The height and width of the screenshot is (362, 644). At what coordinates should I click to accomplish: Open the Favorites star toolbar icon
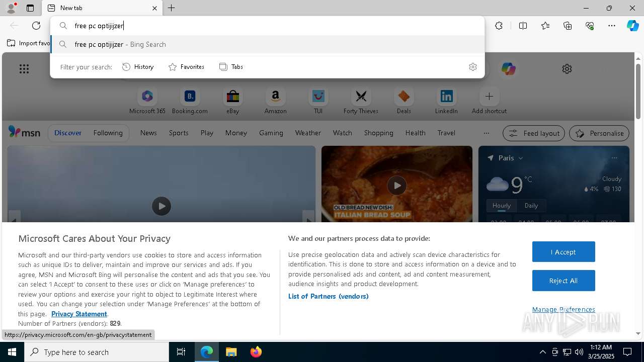point(545,26)
